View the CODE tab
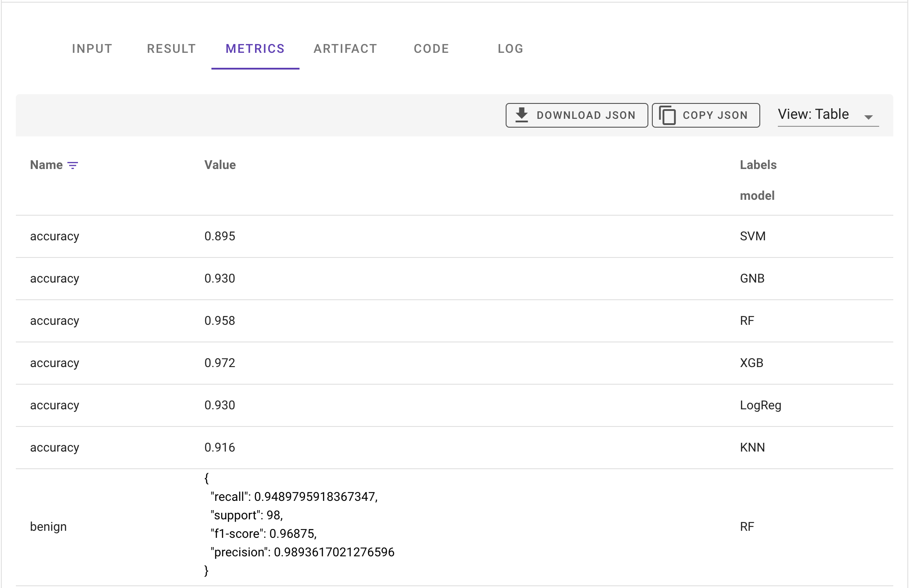Viewport: 910px width, 588px height. pos(431,48)
